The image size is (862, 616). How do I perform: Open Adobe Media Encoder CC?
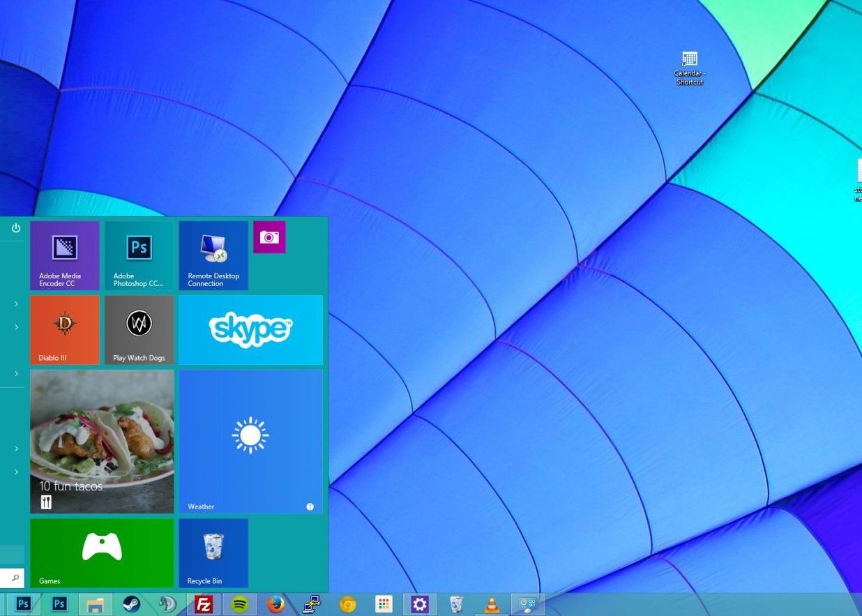tap(64, 255)
